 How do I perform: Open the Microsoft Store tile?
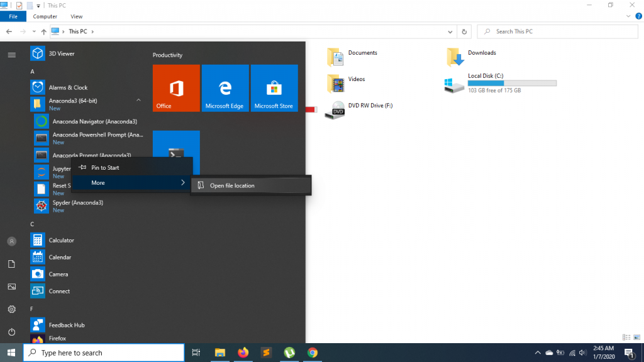(274, 88)
